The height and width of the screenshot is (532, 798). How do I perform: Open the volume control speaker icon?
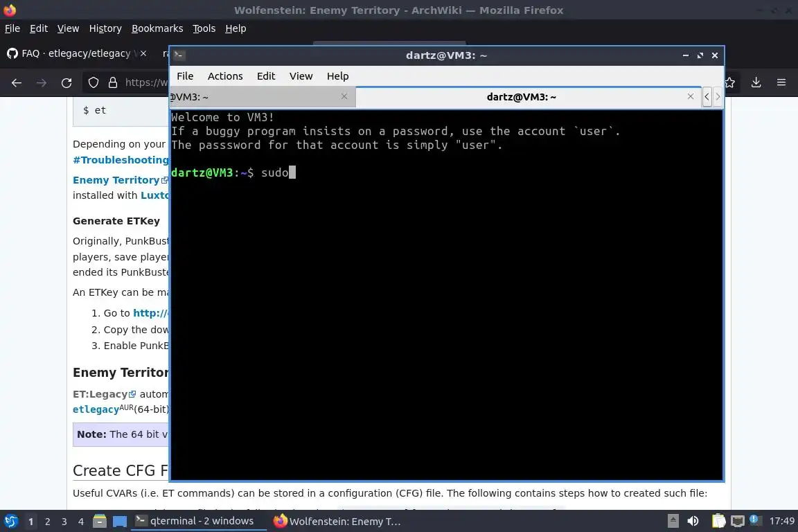693,521
